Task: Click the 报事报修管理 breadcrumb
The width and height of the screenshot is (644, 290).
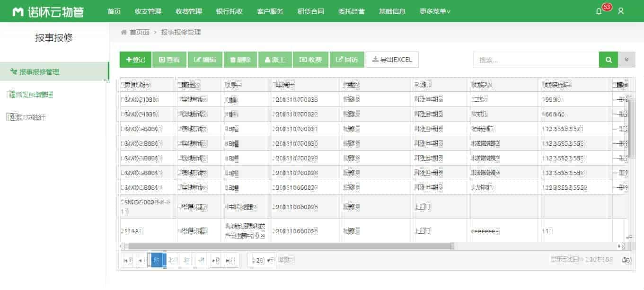Action: (181, 32)
